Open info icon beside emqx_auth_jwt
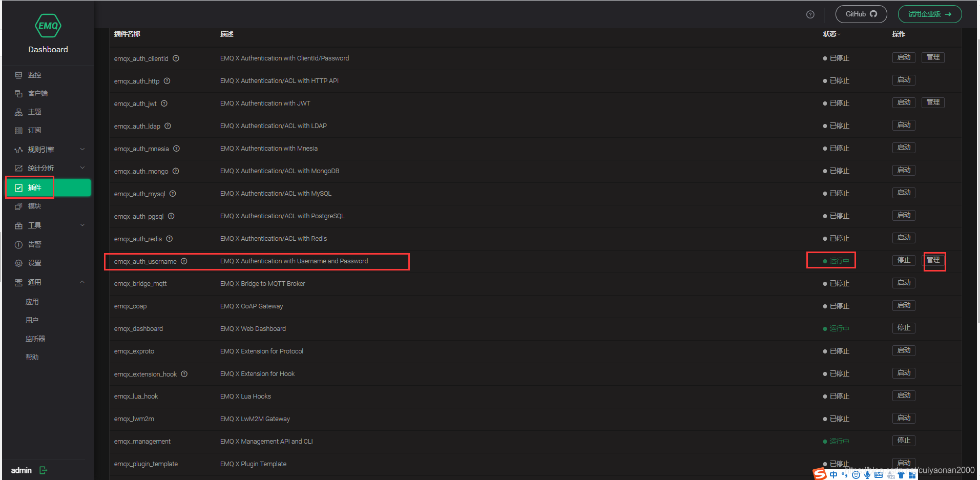 pos(164,103)
